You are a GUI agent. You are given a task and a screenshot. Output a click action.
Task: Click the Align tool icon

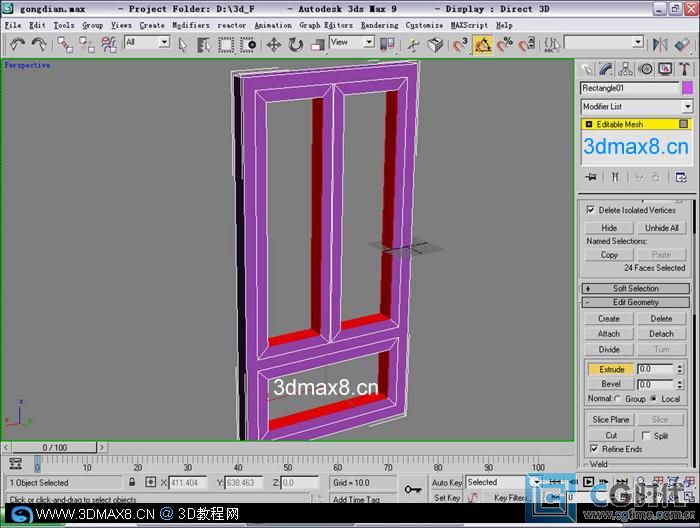(x=682, y=45)
